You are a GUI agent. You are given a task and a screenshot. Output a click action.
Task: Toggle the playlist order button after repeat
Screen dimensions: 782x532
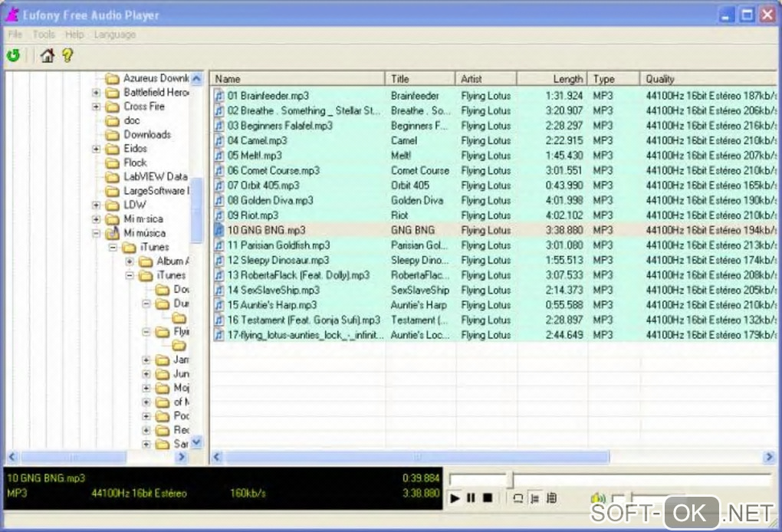click(x=534, y=498)
